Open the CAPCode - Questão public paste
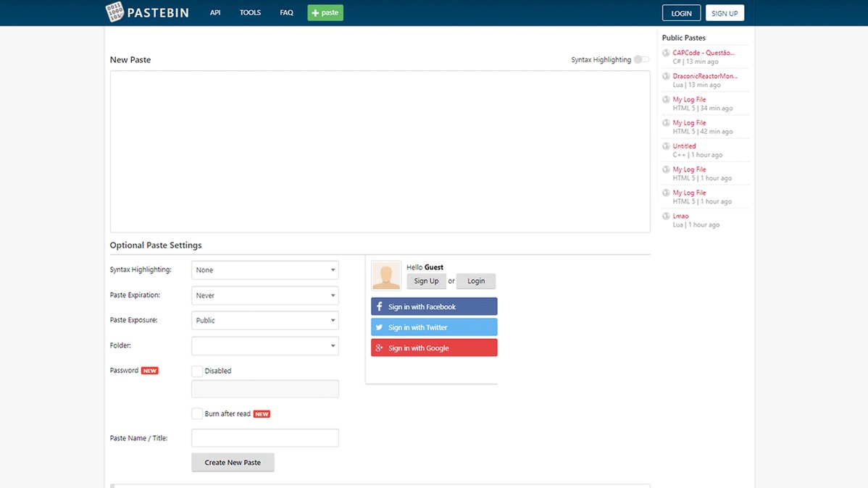The image size is (868, 488). tap(703, 53)
